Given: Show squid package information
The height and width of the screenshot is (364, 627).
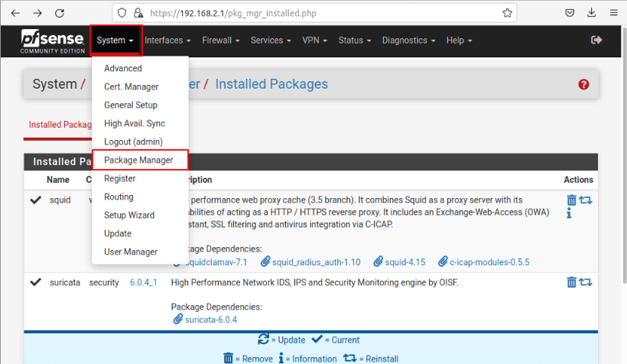Looking at the screenshot, I should (570, 214).
